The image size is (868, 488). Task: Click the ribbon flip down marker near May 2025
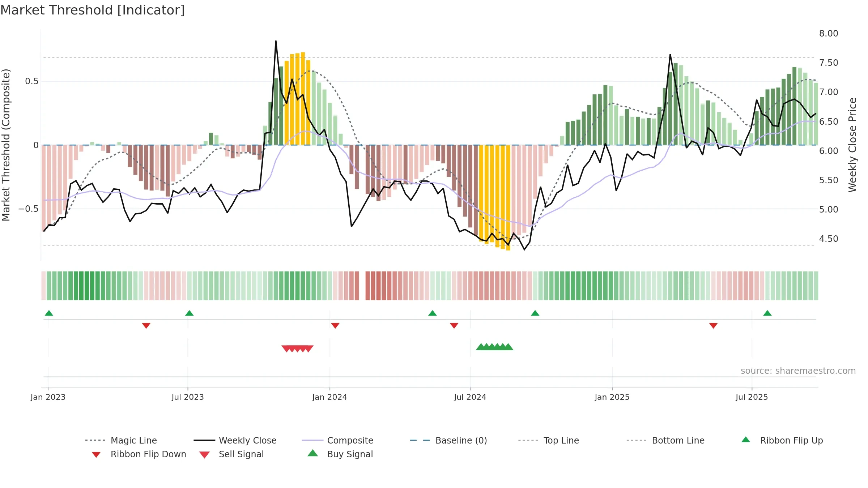[x=713, y=326]
